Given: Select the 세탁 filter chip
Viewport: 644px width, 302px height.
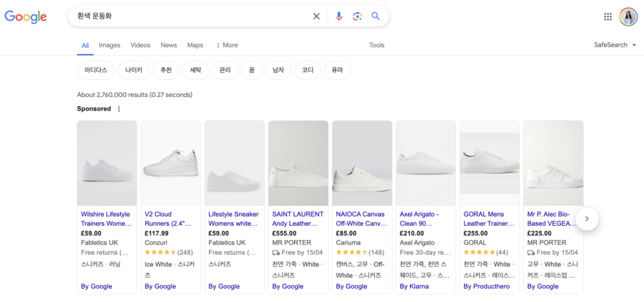Looking at the screenshot, I should (196, 70).
